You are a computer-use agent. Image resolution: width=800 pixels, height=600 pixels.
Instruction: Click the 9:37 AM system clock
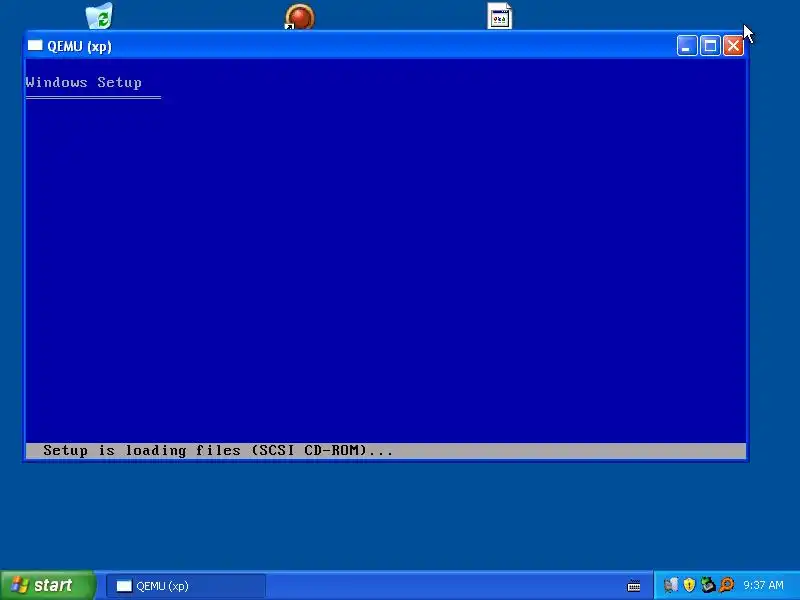pos(763,585)
